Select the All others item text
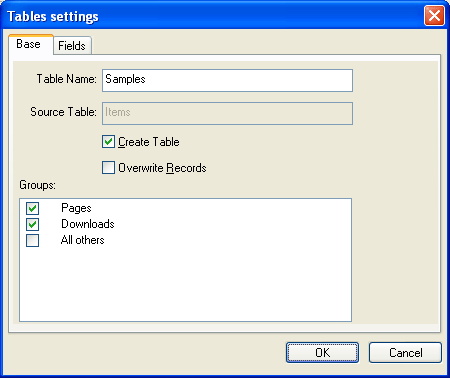Viewport: 450px width, 378px height. click(x=83, y=240)
